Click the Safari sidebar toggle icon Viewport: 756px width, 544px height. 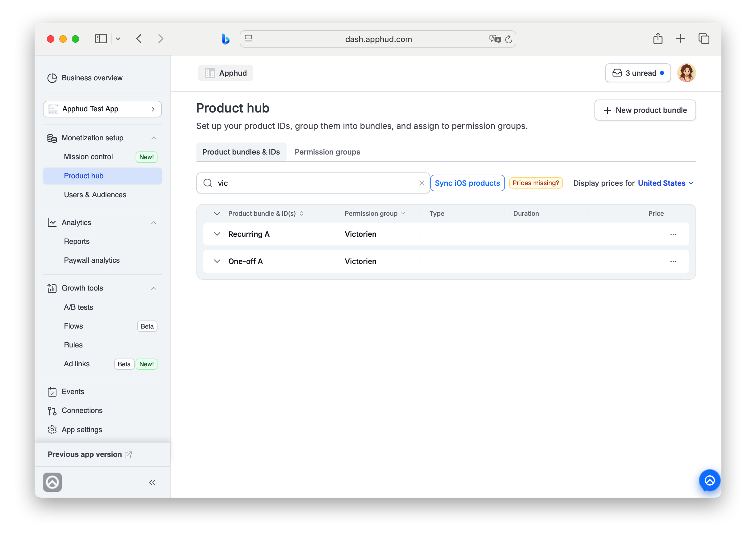coord(101,39)
